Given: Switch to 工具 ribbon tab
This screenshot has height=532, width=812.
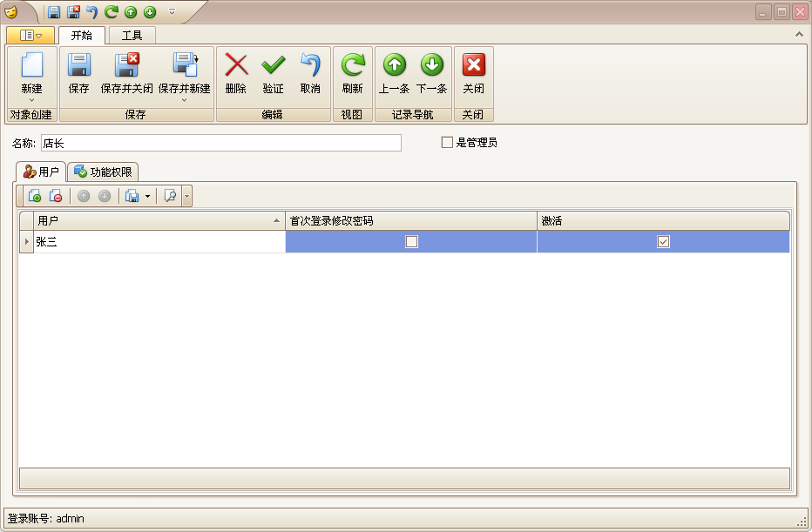Looking at the screenshot, I should [x=132, y=35].
